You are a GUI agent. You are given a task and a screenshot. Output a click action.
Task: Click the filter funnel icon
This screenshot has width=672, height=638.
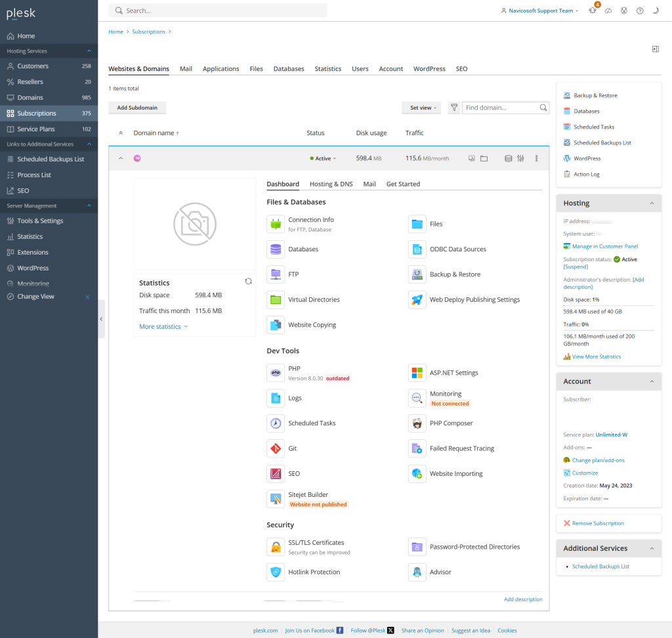click(x=453, y=108)
